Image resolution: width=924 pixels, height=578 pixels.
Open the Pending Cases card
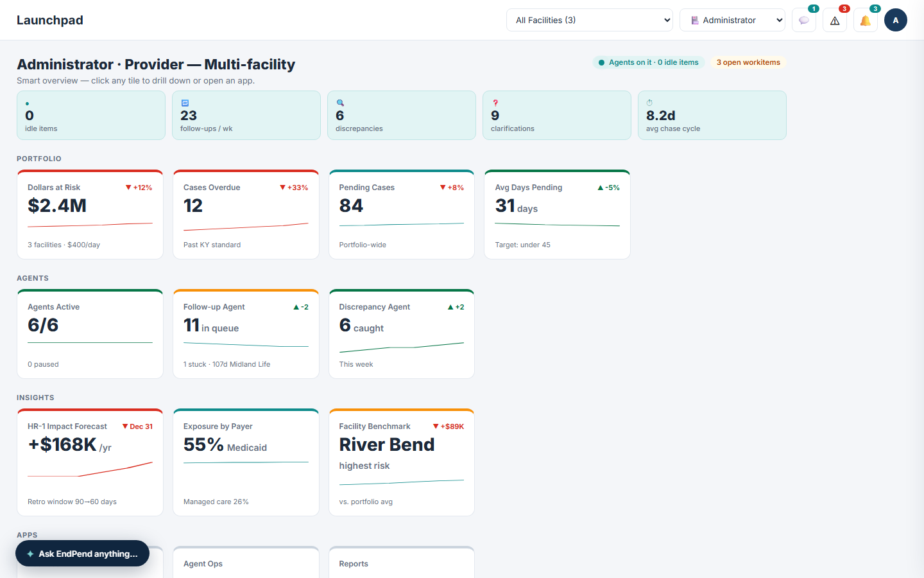(402, 215)
